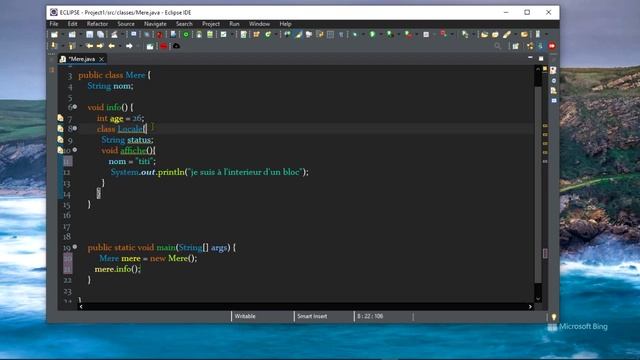
Task: Open the Run configurations dropdown arrow
Action: pos(381,35)
